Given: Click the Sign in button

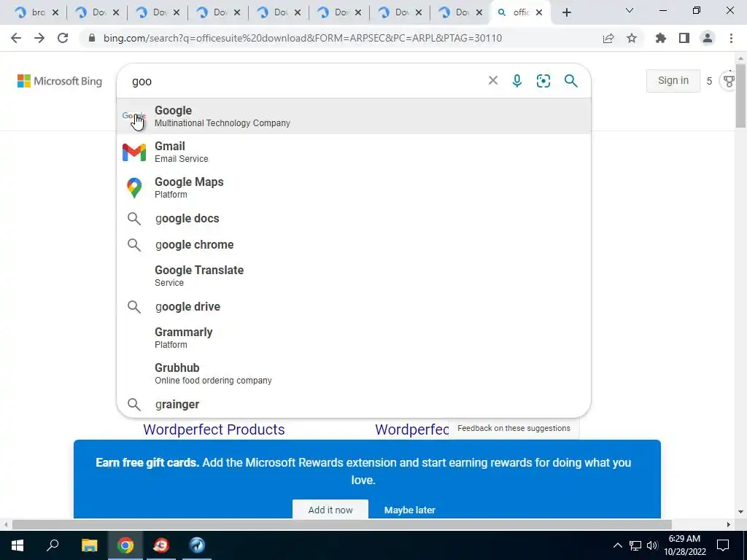Looking at the screenshot, I should pos(673,80).
